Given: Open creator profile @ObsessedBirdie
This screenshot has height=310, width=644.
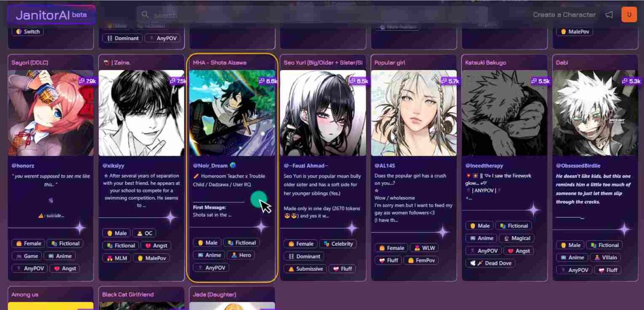Looking at the screenshot, I should pyautogui.click(x=578, y=166).
